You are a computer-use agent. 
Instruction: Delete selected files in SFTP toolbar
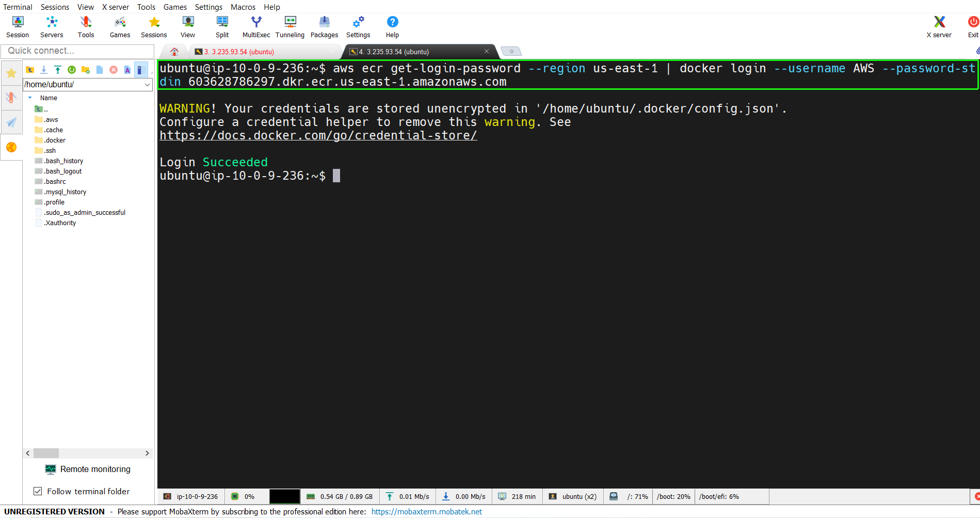point(114,70)
